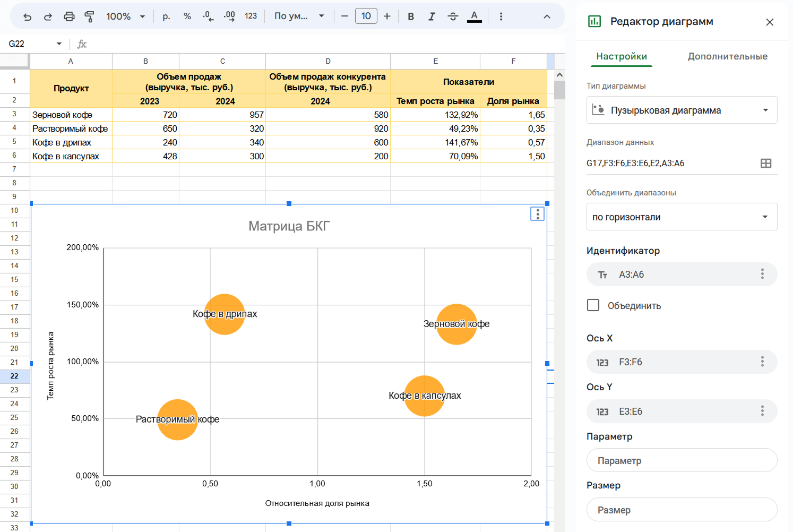
Task: Select cell containing 70,09%
Action: (x=435, y=156)
